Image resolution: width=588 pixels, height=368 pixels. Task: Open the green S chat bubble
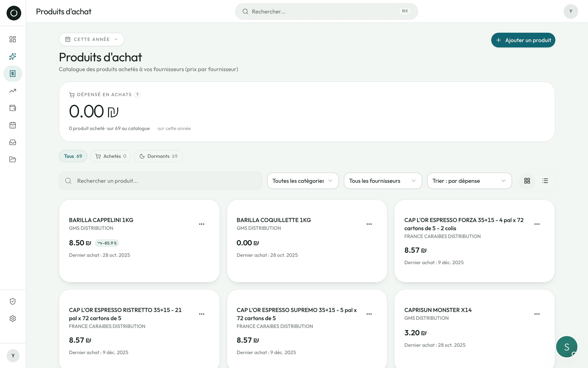(567, 347)
